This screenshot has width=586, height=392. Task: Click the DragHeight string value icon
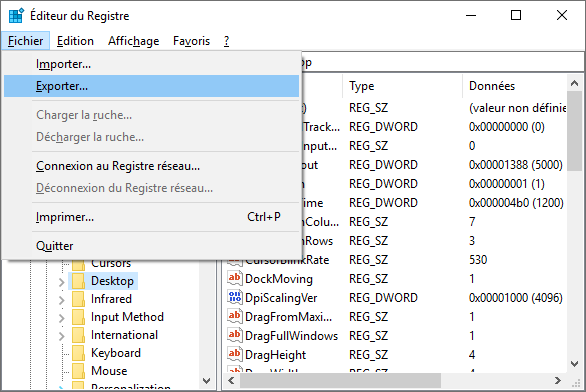point(235,354)
